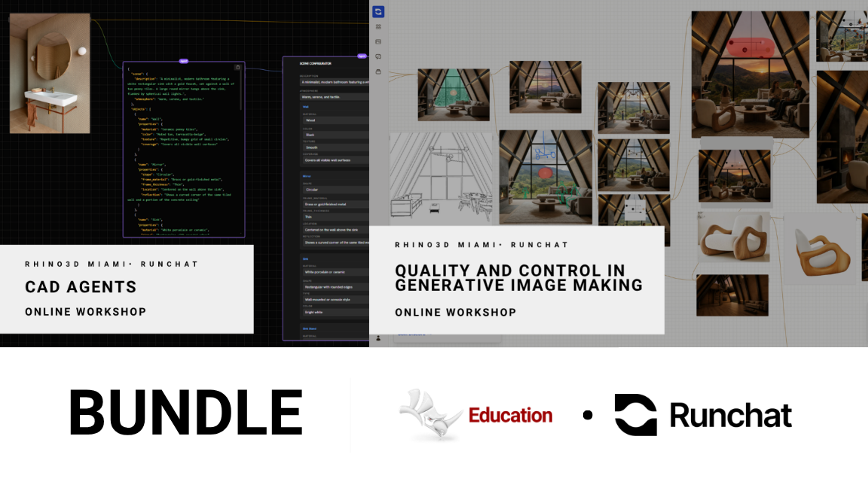Copy JSON using the clipboard icon on code node
The height and width of the screenshot is (488, 868).
(x=237, y=68)
